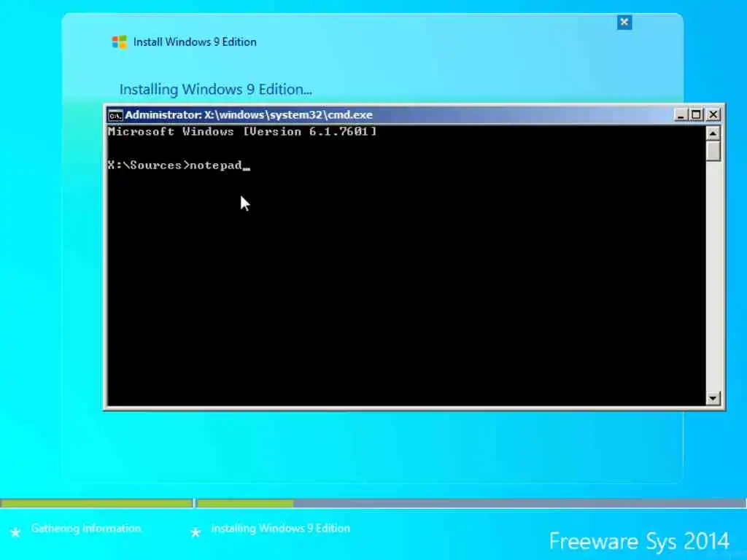This screenshot has width=747, height=560.
Task: Click the star icon beside Gathering information
Action: click(x=16, y=532)
